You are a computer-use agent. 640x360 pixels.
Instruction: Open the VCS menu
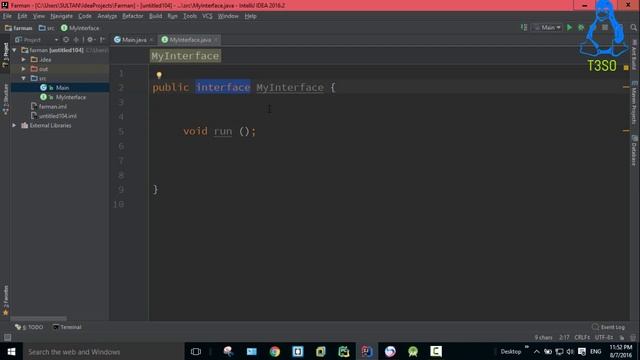click(x=207, y=16)
